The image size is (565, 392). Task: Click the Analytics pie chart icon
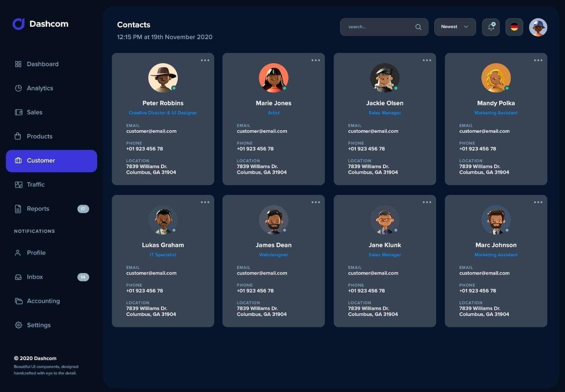(x=18, y=88)
